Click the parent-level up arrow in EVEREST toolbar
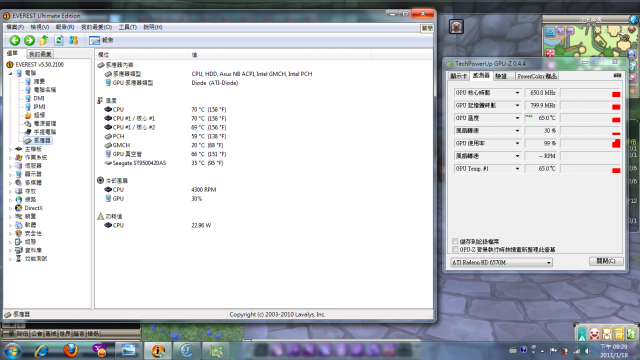Image resolution: width=640 pixels, height=360 pixels. click(44, 40)
